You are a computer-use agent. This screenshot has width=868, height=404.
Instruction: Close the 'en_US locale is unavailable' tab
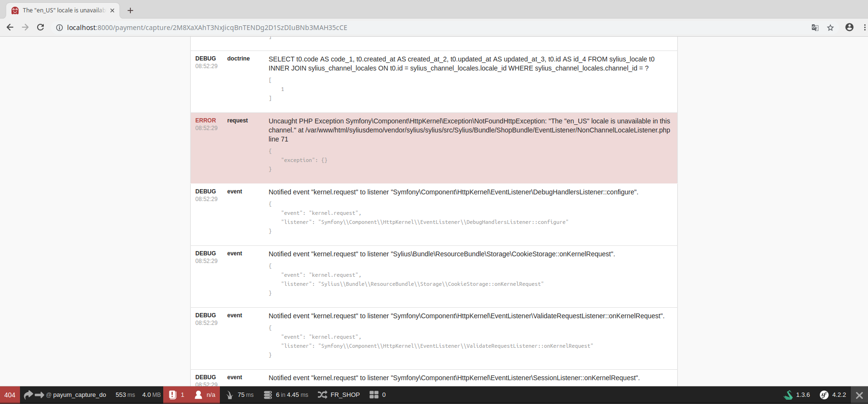tap(112, 10)
